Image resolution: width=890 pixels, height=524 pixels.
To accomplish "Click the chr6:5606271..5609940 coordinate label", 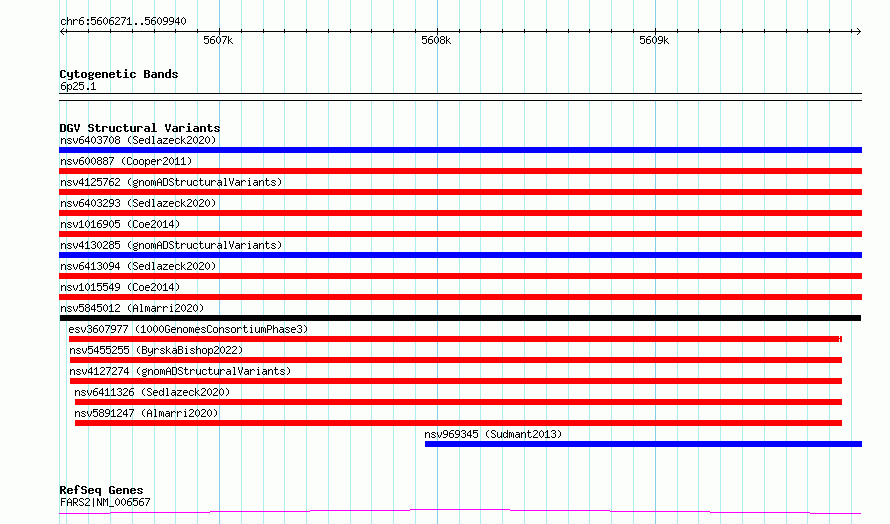I will 123,21.
